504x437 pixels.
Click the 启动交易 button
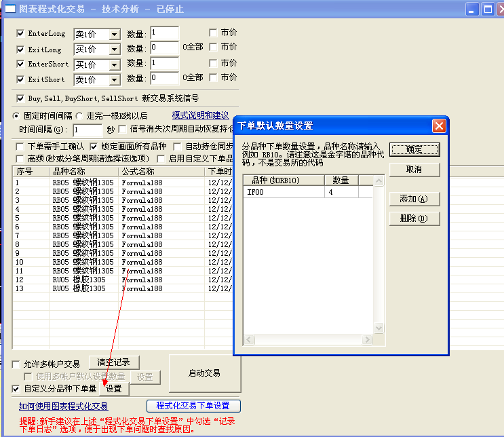point(204,373)
